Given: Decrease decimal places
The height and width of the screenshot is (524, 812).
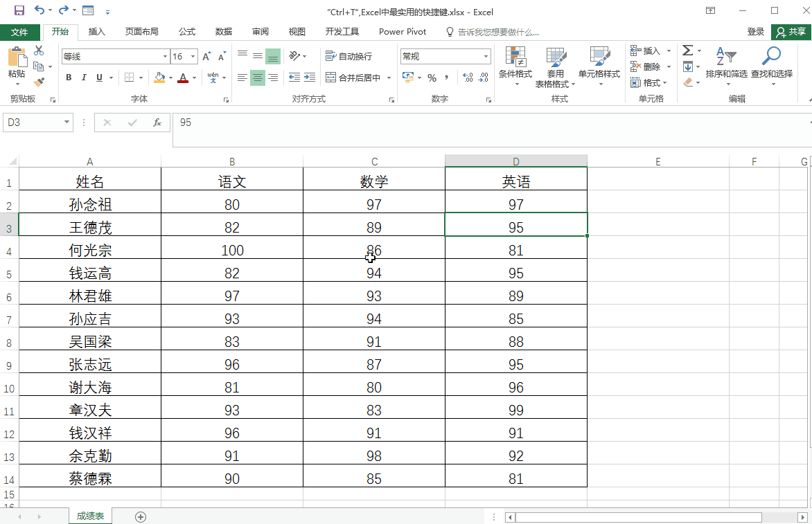Looking at the screenshot, I should click(483, 78).
